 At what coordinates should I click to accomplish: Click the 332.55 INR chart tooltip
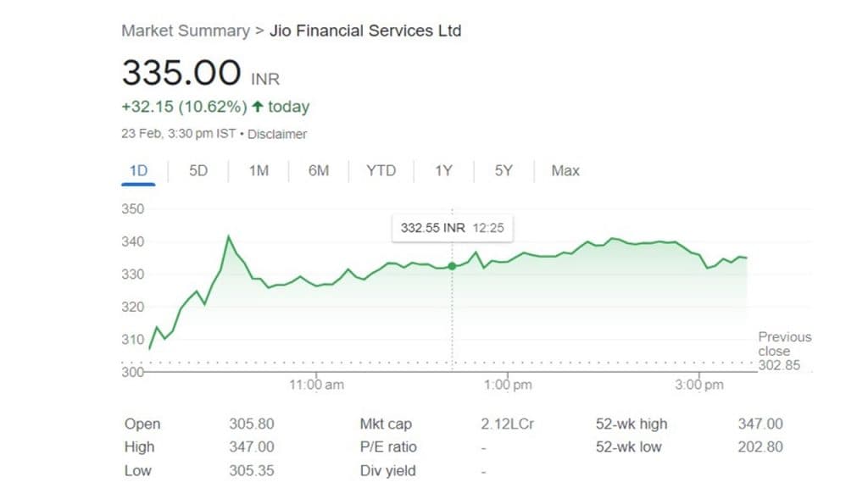(x=453, y=228)
